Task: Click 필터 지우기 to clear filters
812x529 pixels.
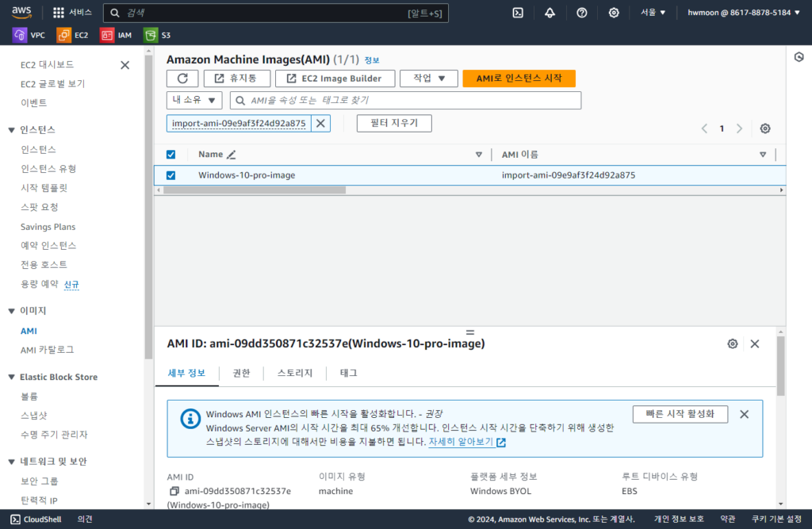Action: pyautogui.click(x=394, y=123)
